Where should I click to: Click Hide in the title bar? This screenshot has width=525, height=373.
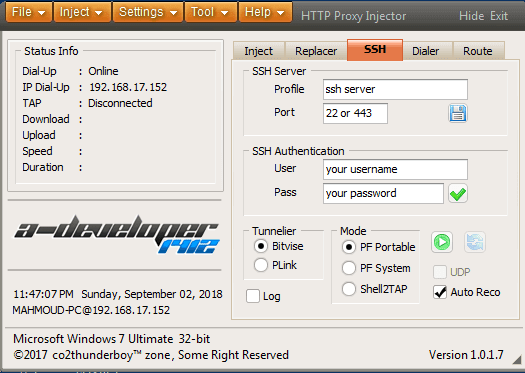click(471, 16)
